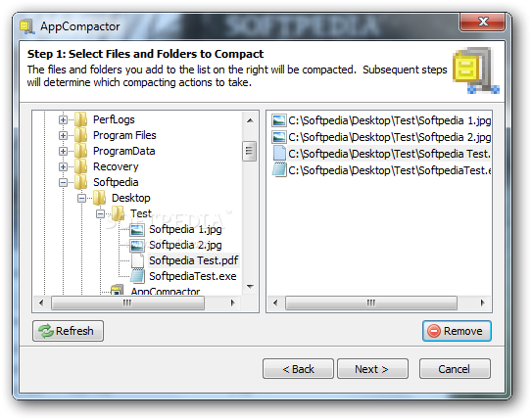Click tree horizontal scrollbar left arrow
The height and width of the screenshot is (420, 532).
pos(41,303)
